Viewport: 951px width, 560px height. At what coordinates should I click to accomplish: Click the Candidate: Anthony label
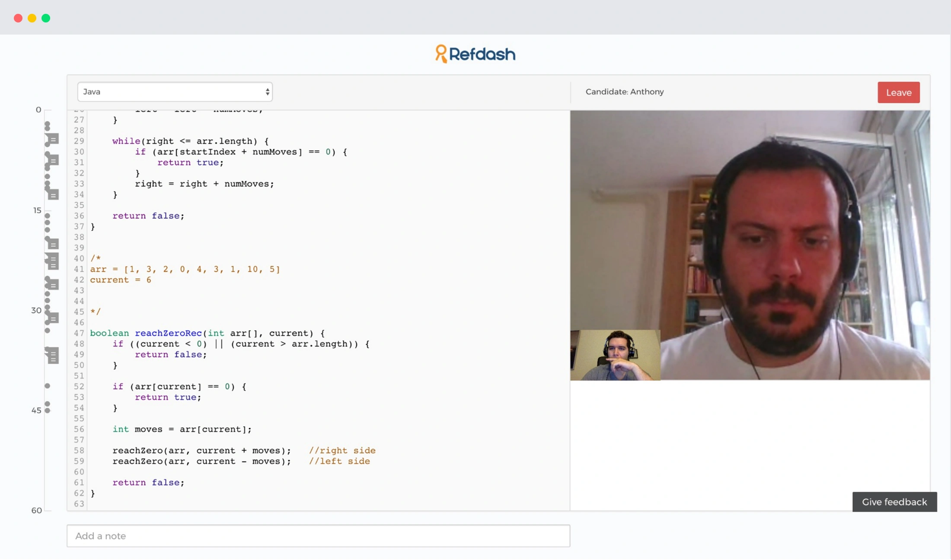click(x=625, y=92)
